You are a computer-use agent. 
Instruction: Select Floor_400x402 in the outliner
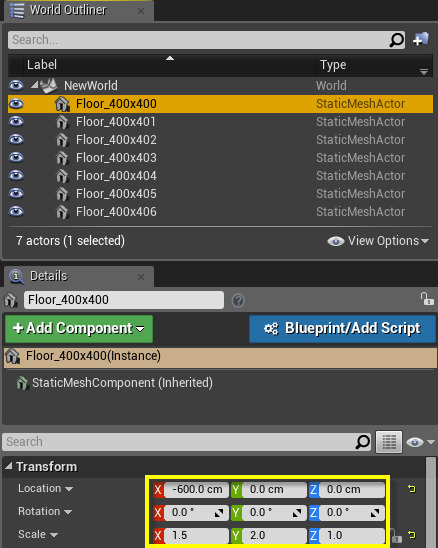(x=220, y=140)
